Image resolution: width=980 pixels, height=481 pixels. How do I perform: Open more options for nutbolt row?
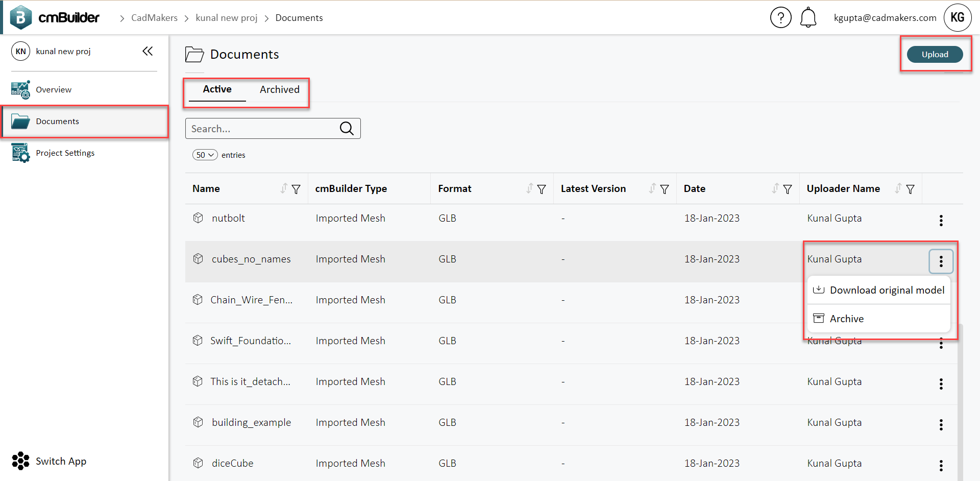(x=941, y=221)
